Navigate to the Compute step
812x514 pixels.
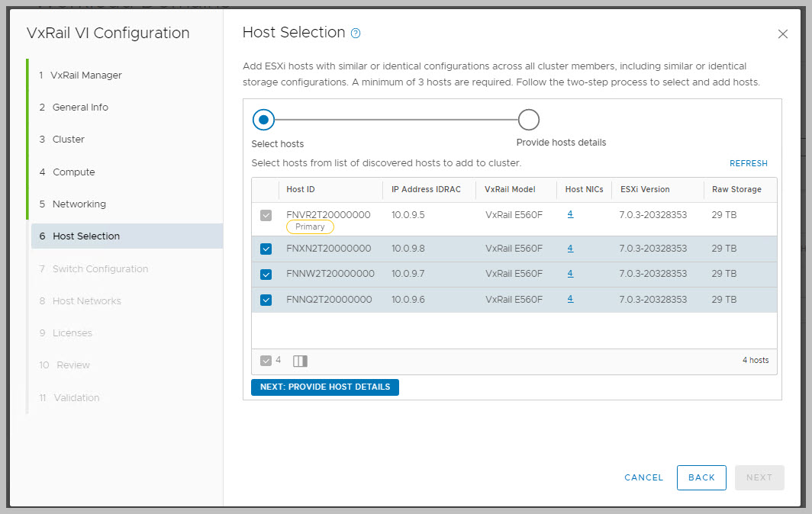coord(73,172)
